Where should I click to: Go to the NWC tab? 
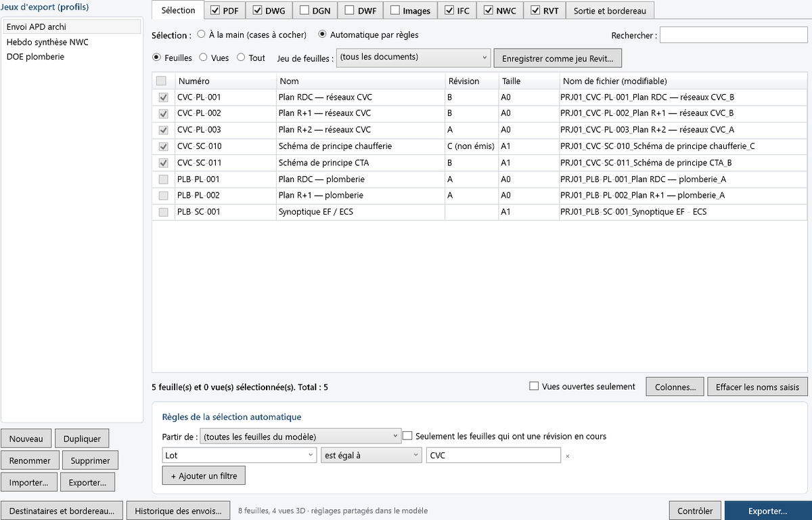point(499,11)
